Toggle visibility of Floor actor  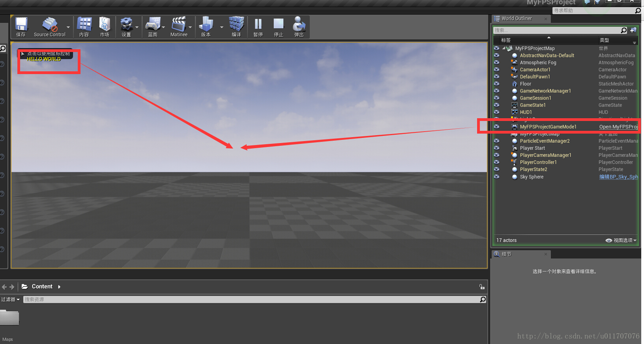[x=496, y=84]
